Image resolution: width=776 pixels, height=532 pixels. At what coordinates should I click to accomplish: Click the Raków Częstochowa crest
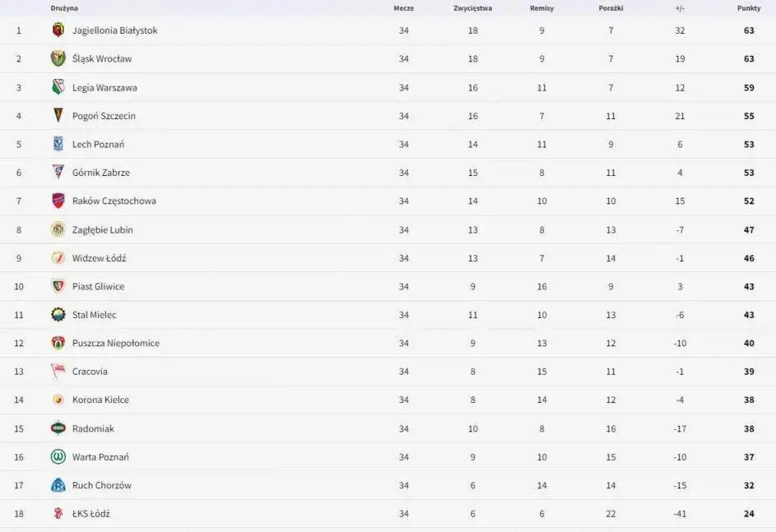coord(58,201)
